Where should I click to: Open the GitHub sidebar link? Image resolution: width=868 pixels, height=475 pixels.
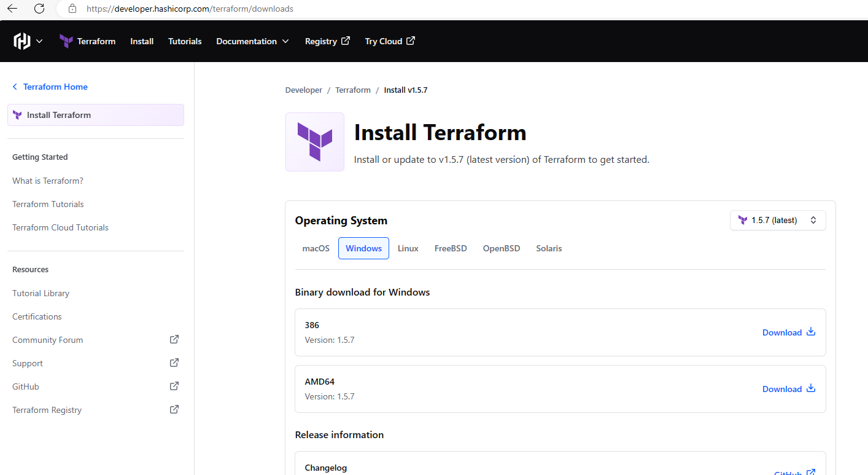26,387
